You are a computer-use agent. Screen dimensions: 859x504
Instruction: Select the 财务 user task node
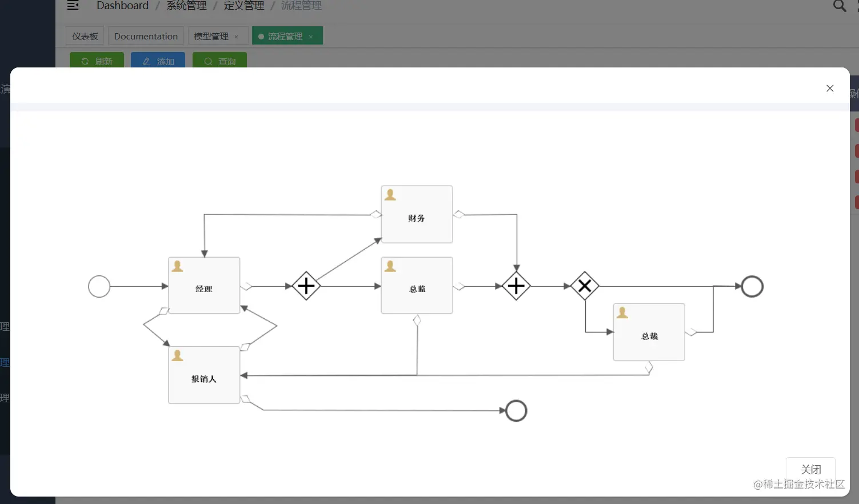tap(417, 214)
